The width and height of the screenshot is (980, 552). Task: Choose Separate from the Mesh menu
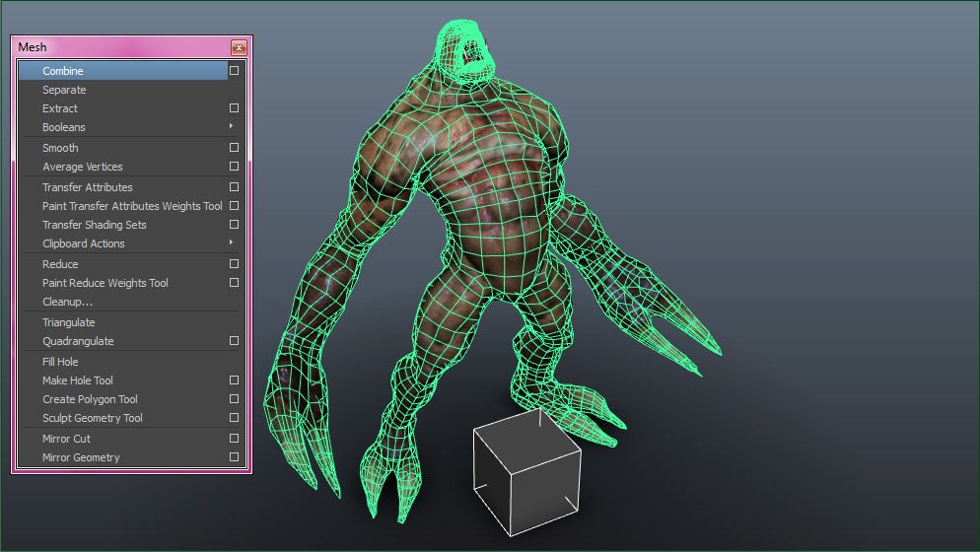pos(64,90)
